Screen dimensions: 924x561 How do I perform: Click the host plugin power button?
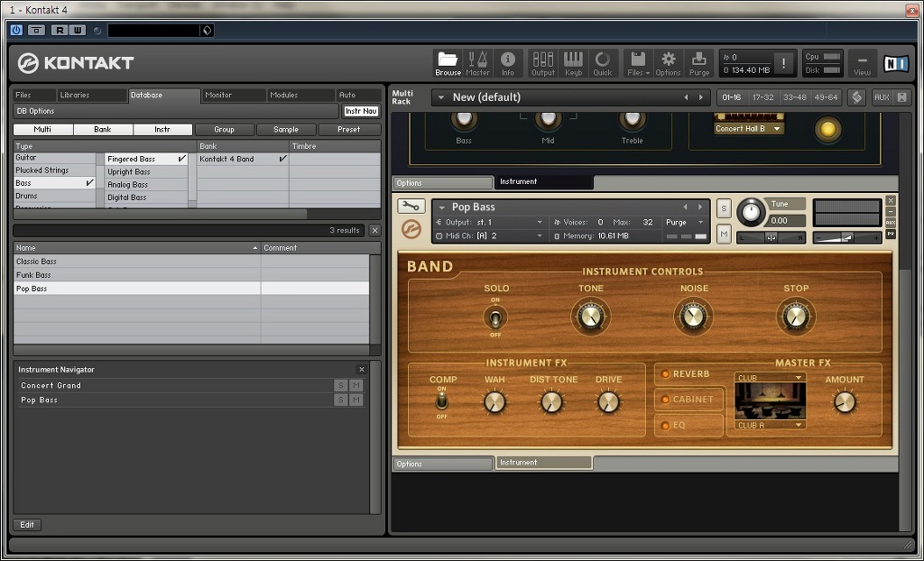[x=16, y=30]
